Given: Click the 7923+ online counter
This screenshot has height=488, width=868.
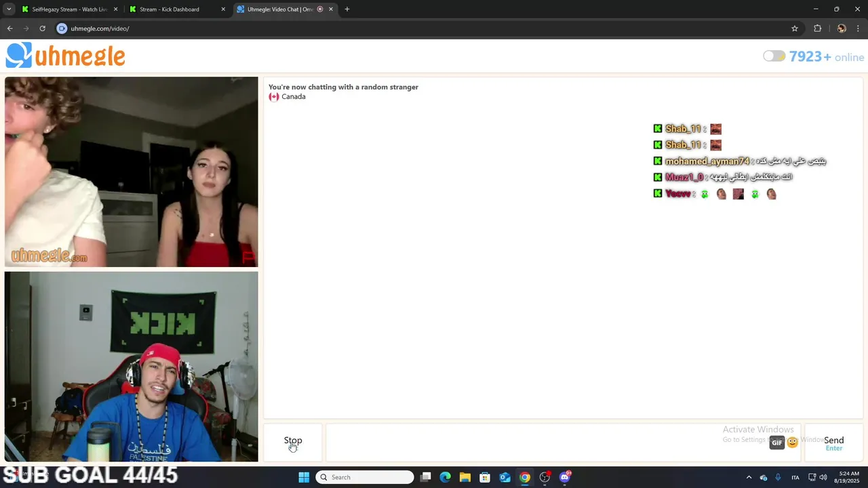Looking at the screenshot, I should pyautogui.click(x=827, y=57).
